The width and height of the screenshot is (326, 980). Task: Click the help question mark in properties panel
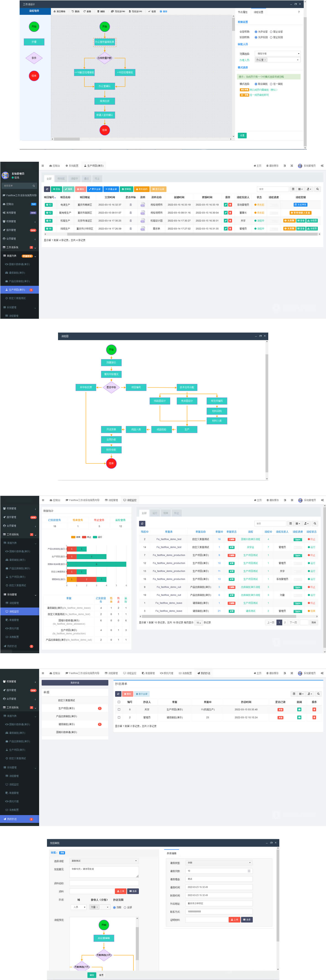click(299, 12)
